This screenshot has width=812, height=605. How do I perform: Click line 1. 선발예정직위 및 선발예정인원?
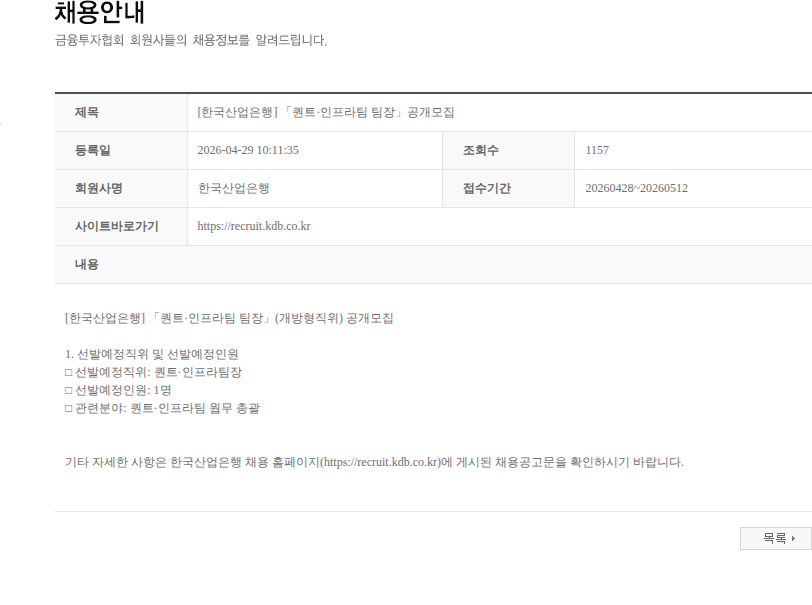coord(151,354)
